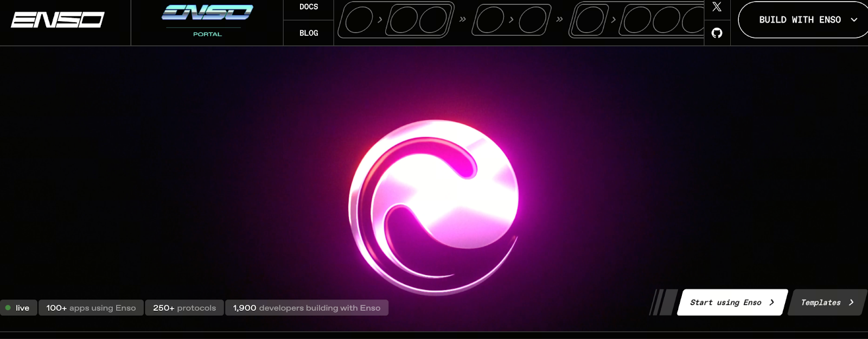Click the Templates button
Screen dimensions: 868x339
pos(827,302)
